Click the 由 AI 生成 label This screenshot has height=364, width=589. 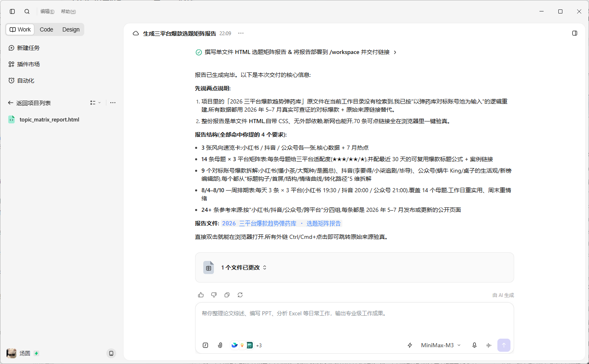click(x=503, y=295)
